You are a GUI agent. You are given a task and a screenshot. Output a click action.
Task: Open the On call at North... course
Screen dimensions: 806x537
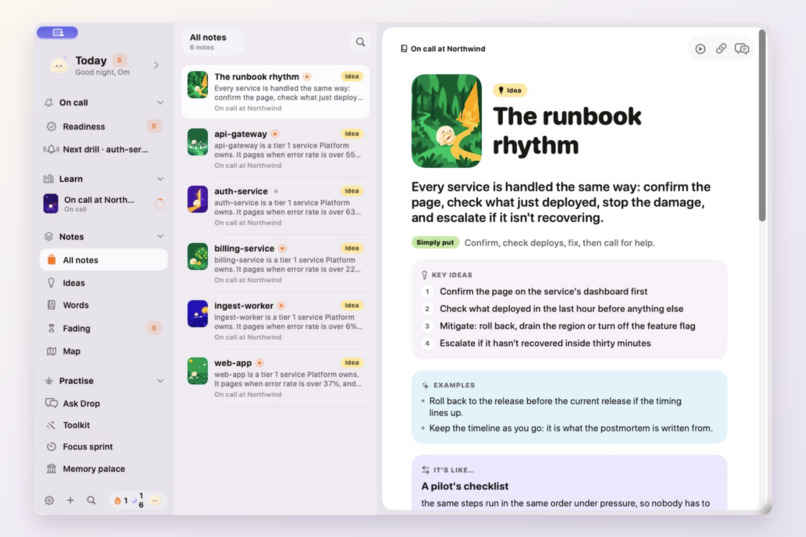(x=104, y=203)
